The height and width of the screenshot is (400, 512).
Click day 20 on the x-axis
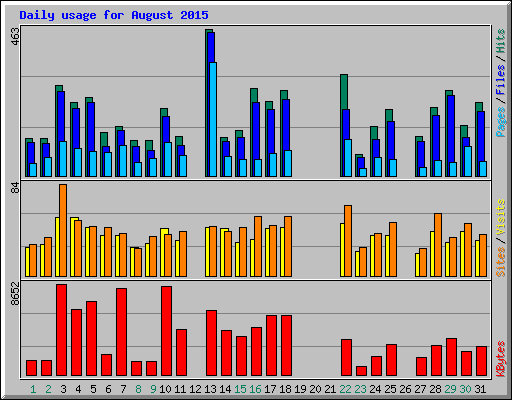(315, 389)
